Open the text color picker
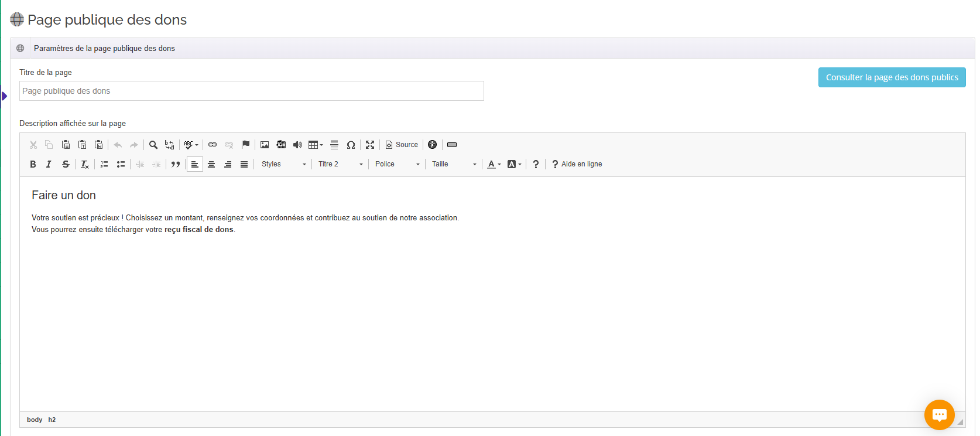 point(494,164)
